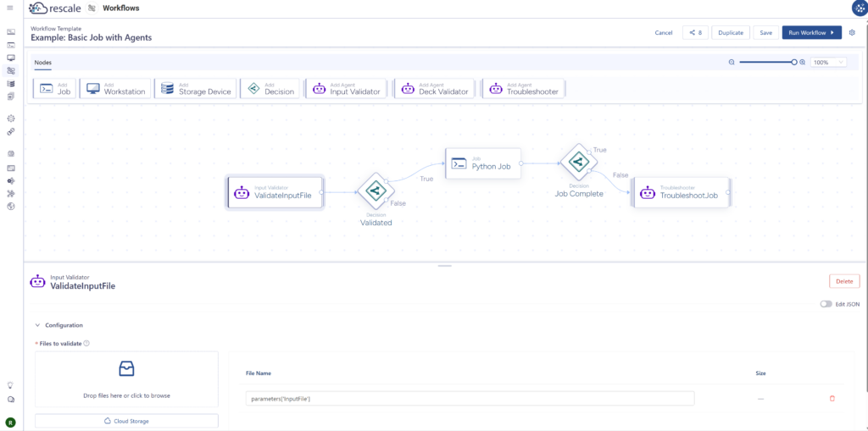The width and height of the screenshot is (868, 431).
Task: Select the Validated decision diamond
Action: pyautogui.click(x=376, y=191)
